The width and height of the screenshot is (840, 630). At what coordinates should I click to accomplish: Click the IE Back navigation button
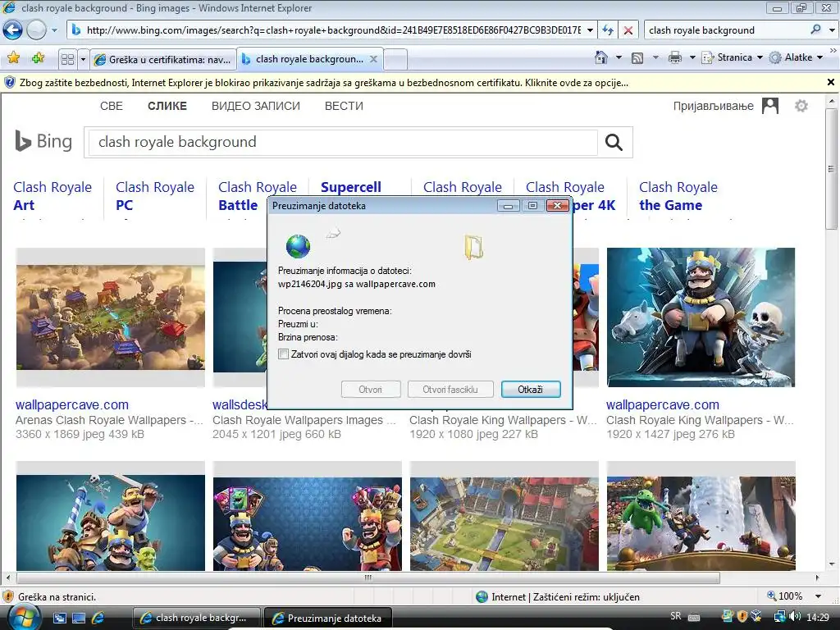pyautogui.click(x=12, y=30)
